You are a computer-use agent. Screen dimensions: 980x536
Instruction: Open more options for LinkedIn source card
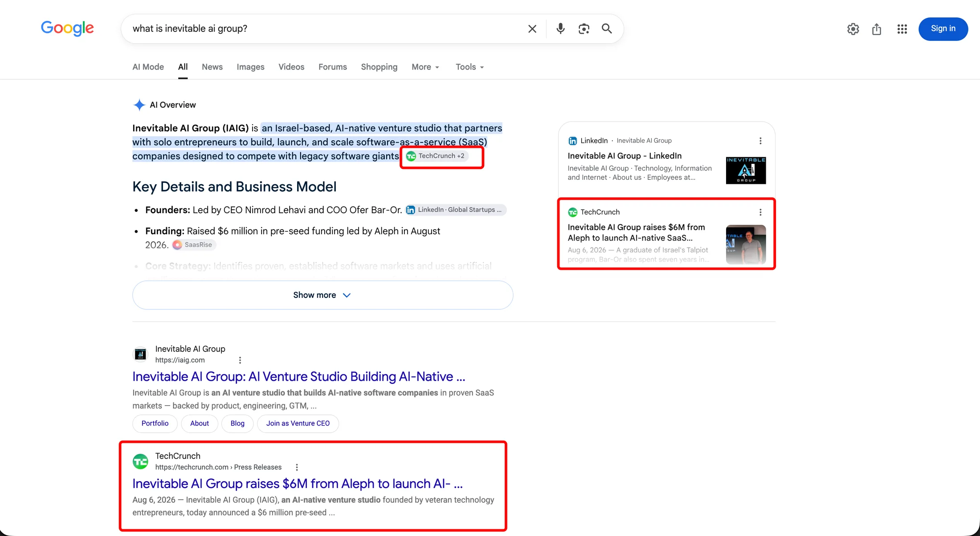(760, 141)
